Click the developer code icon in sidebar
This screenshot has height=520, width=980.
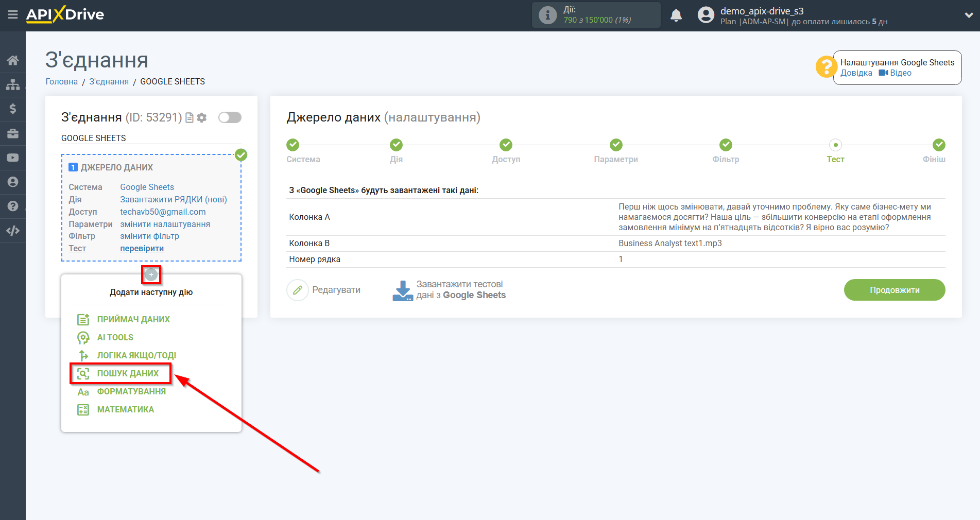(x=13, y=231)
